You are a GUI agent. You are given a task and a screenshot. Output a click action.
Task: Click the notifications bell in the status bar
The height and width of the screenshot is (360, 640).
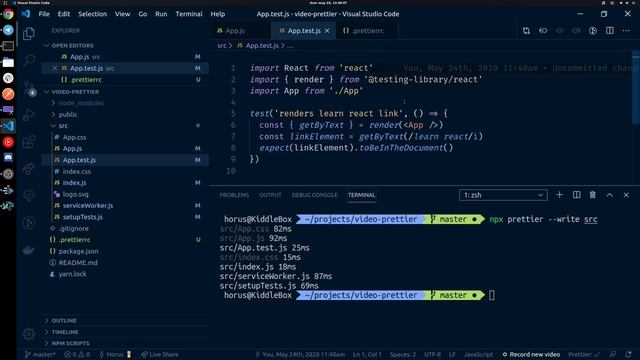(628, 354)
